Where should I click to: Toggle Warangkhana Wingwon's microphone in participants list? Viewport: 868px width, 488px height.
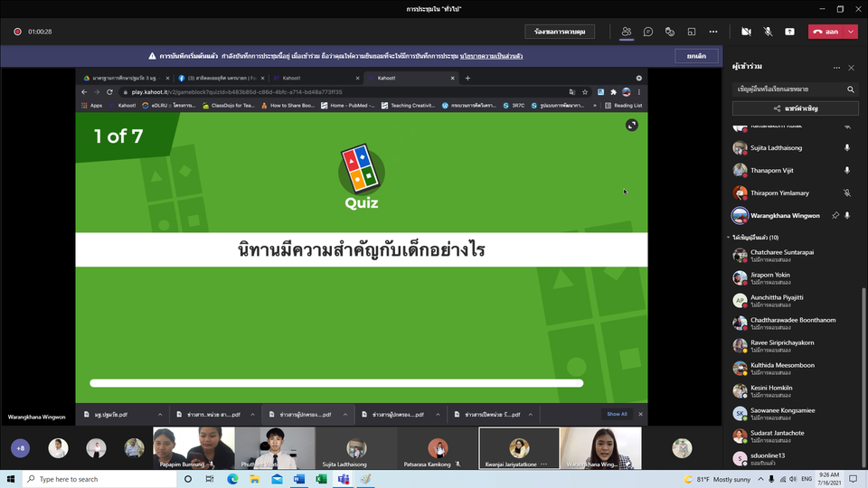847,216
